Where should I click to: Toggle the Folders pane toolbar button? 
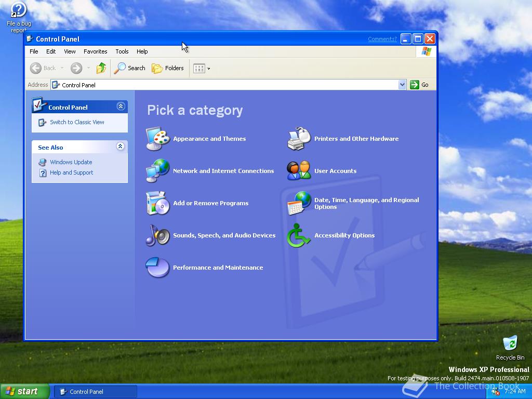point(168,68)
